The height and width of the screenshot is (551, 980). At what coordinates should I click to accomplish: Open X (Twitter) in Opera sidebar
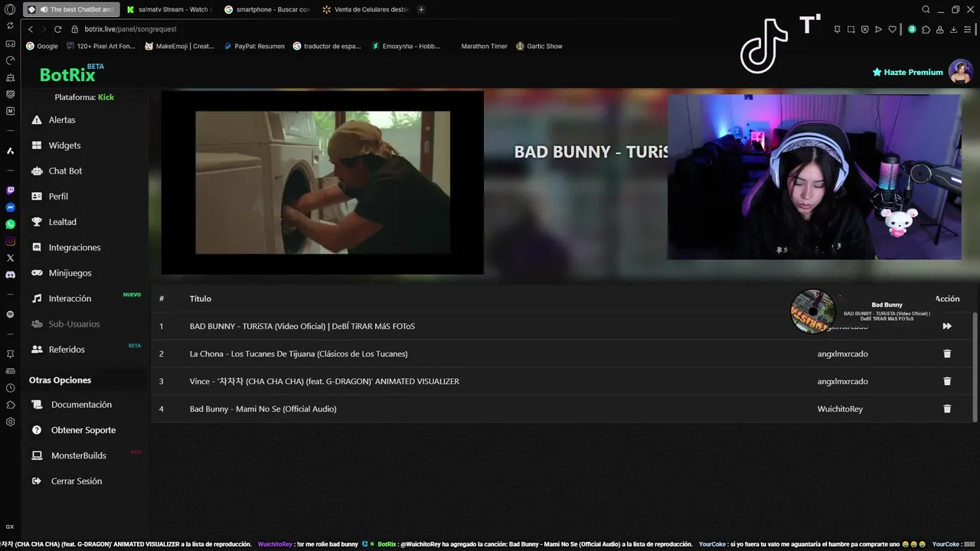[x=10, y=258]
